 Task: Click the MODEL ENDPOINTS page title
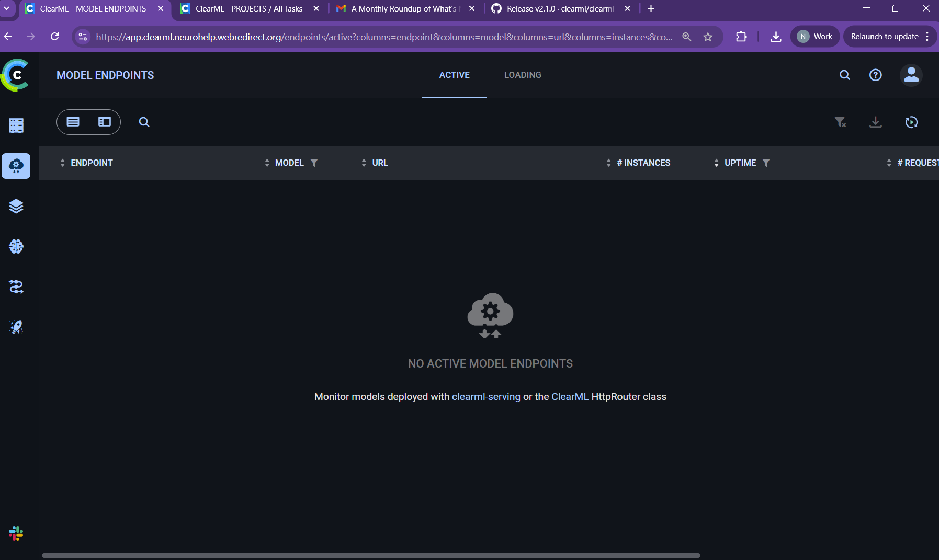point(105,75)
